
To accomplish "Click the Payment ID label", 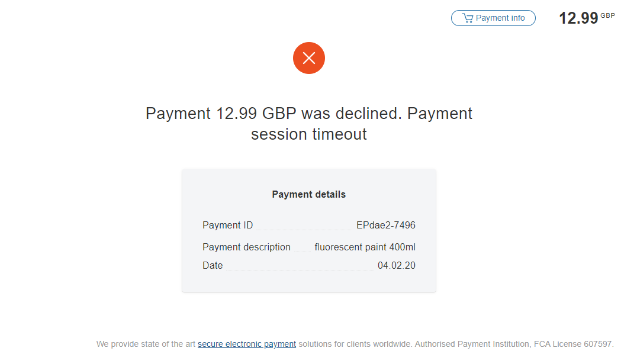I will pyautogui.click(x=227, y=226).
